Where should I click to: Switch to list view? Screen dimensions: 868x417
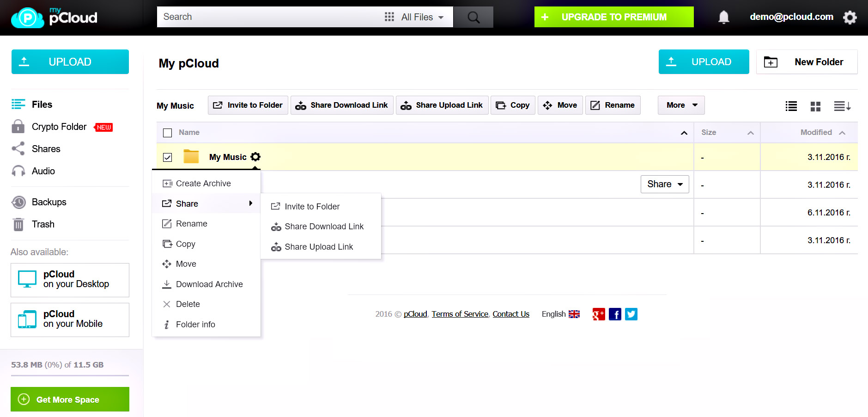[791, 106]
